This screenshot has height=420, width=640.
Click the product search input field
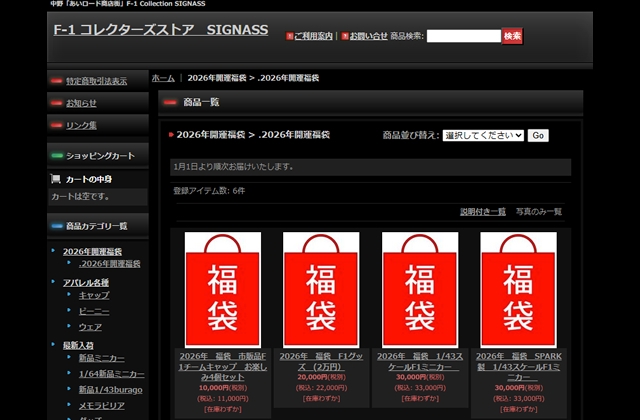[463, 36]
